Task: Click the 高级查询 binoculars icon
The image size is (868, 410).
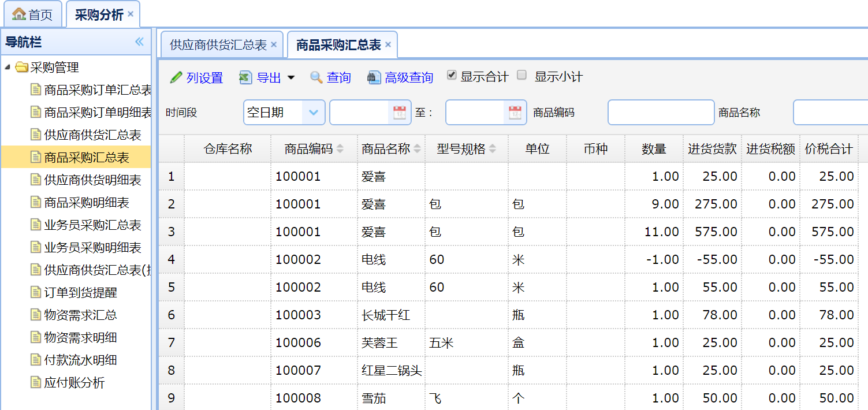Action: point(374,77)
